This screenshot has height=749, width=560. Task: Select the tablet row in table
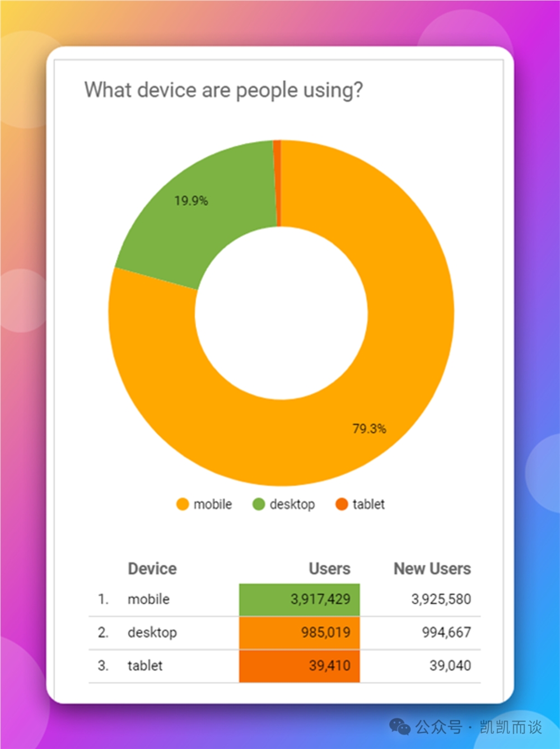click(284, 666)
